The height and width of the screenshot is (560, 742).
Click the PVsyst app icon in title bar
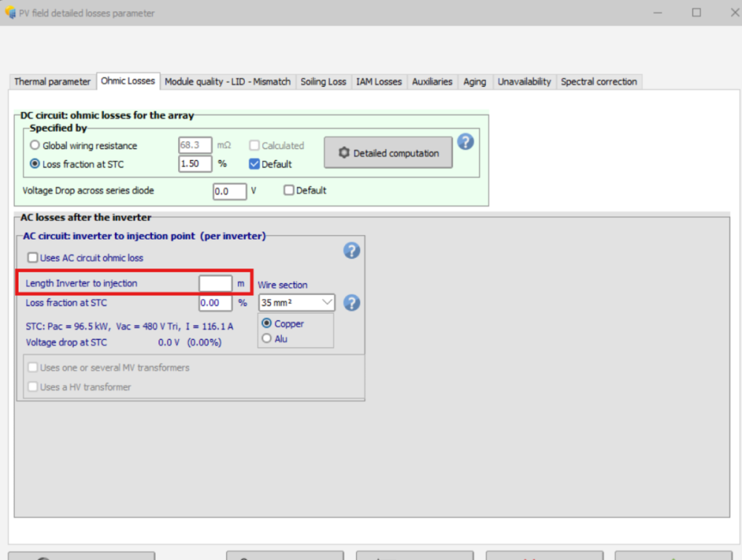[10, 13]
